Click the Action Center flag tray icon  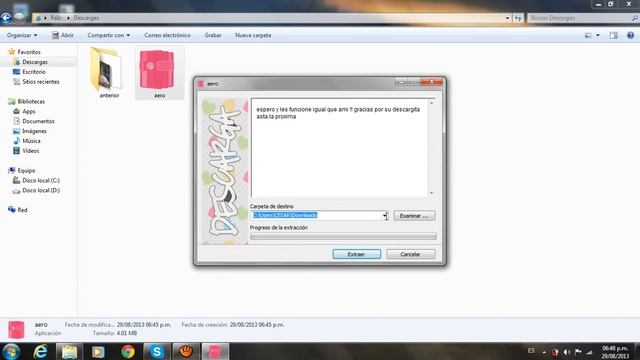(x=578, y=352)
